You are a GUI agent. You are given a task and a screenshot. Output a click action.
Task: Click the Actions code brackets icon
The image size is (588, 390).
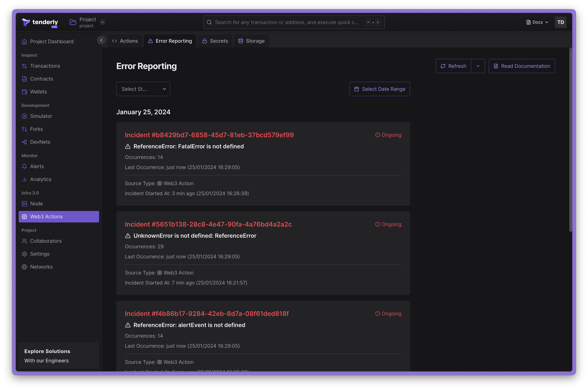(115, 41)
